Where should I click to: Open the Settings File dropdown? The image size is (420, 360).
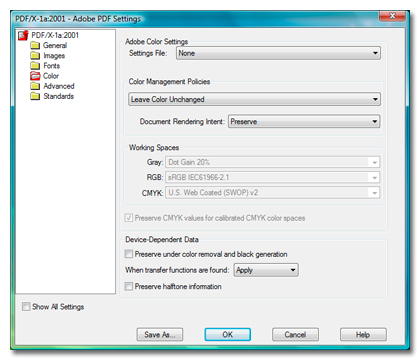278,53
